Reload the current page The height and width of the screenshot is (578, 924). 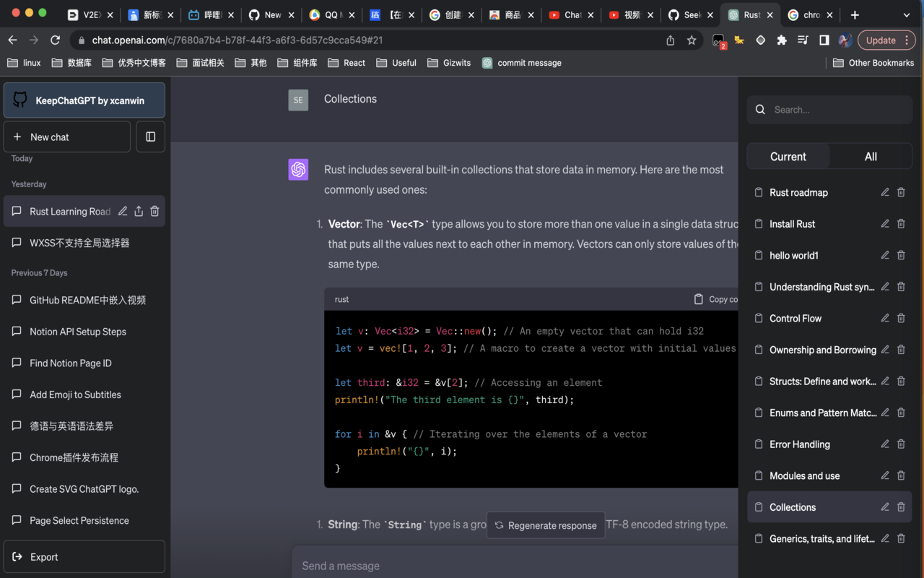(x=55, y=40)
